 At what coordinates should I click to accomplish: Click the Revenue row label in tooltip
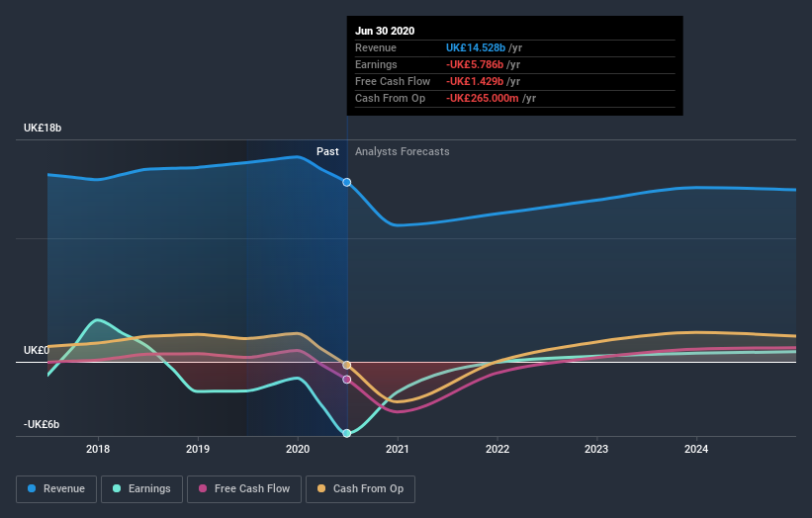376,47
